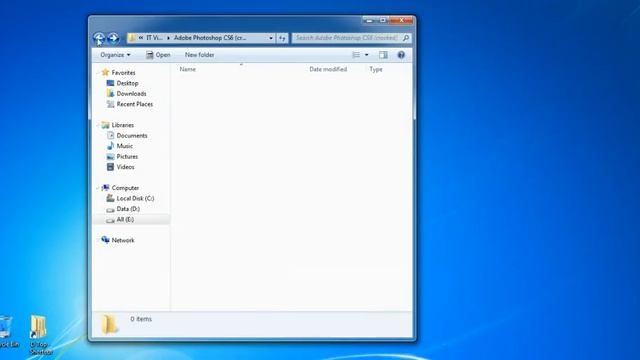Open Desktop under Favorites

point(127,83)
